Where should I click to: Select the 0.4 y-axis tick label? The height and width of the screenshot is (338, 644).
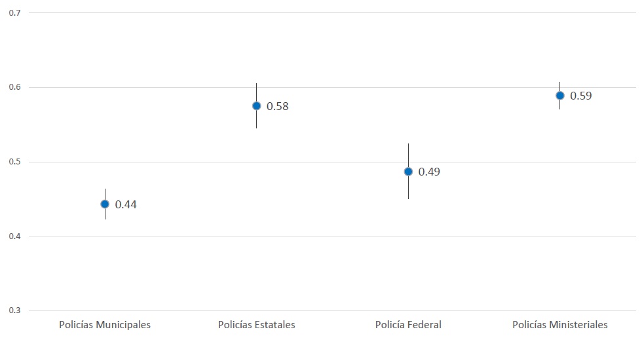point(14,236)
